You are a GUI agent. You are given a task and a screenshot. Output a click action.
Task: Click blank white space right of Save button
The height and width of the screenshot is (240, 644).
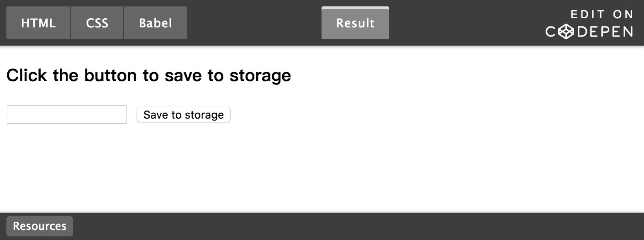(x=434, y=115)
